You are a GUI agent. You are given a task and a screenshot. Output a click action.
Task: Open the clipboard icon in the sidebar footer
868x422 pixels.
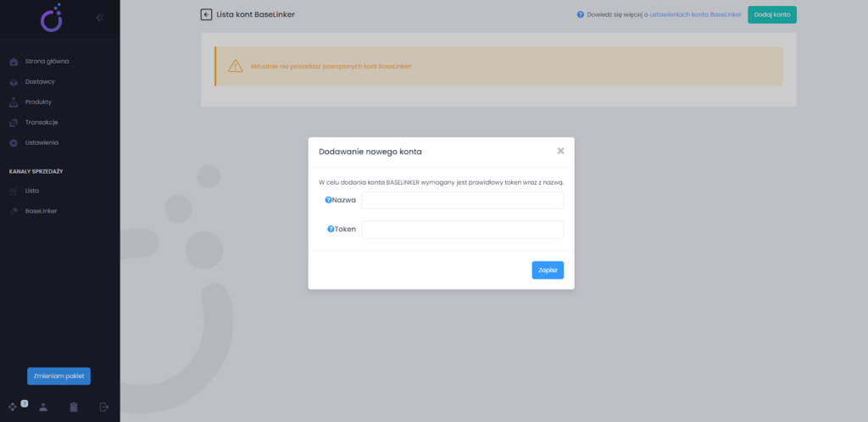(x=74, y=407)
